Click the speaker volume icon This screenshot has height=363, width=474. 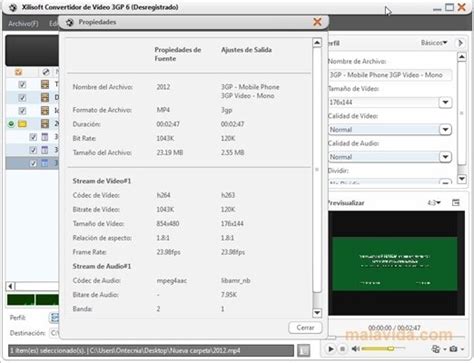point(355,349)
